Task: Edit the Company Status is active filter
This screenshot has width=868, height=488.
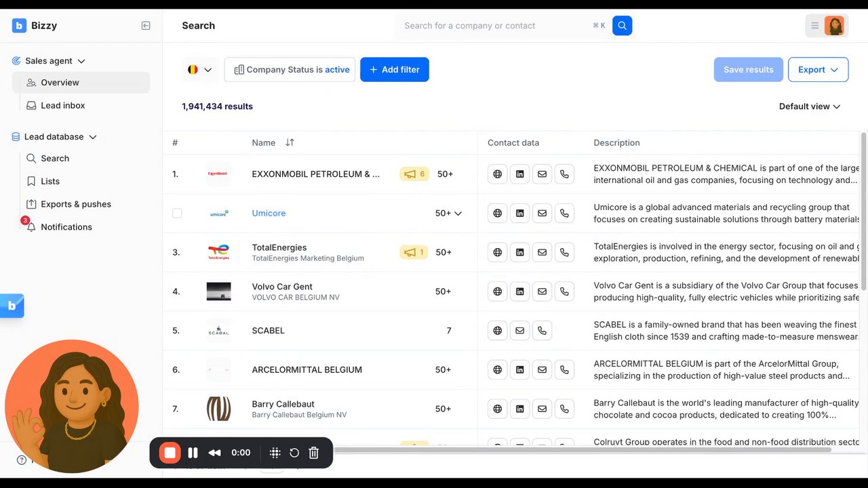Action: pos(290,70)
